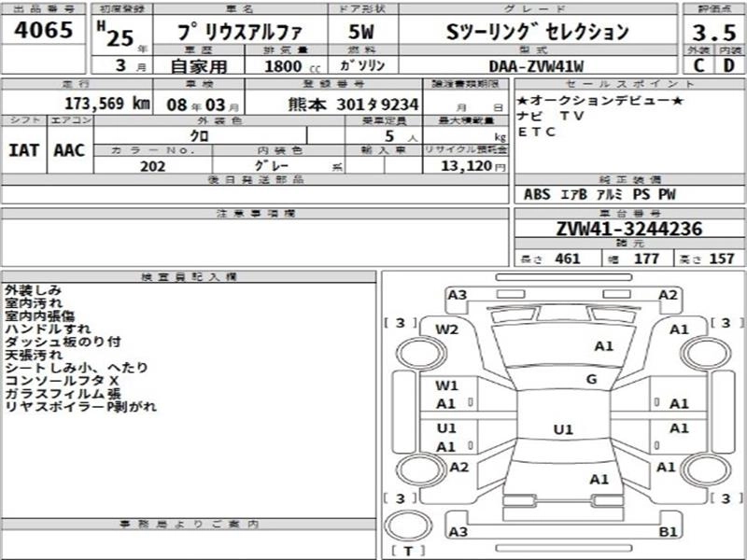This screenshot has width=747, height=560.
Task: Select the note コンソールフタX
Action: 62,381
